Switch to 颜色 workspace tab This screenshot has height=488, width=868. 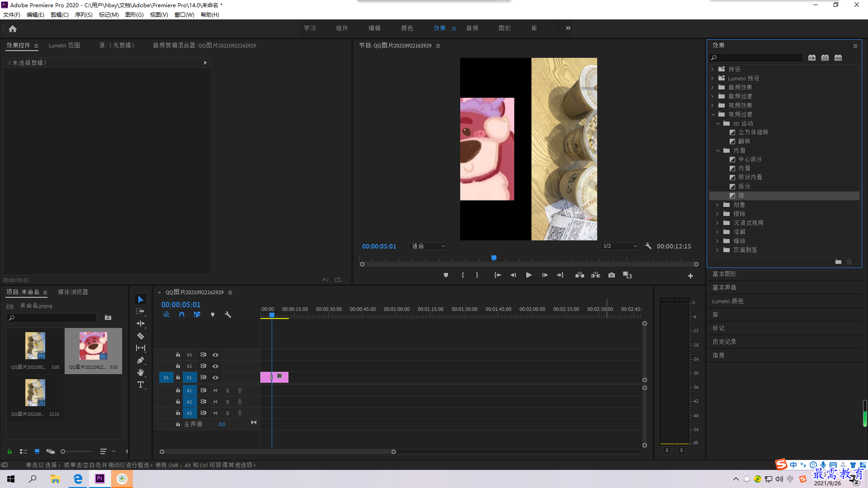pyautogui.click(x=407, y=28)
